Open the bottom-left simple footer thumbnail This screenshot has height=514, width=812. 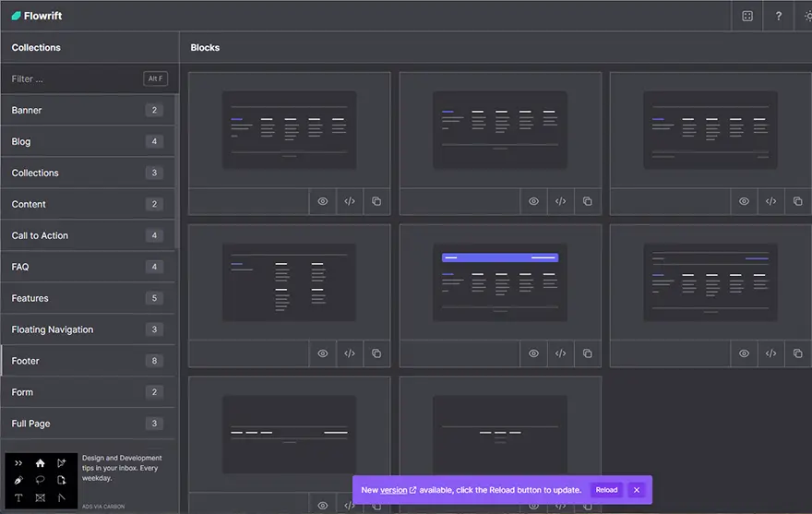290,435
